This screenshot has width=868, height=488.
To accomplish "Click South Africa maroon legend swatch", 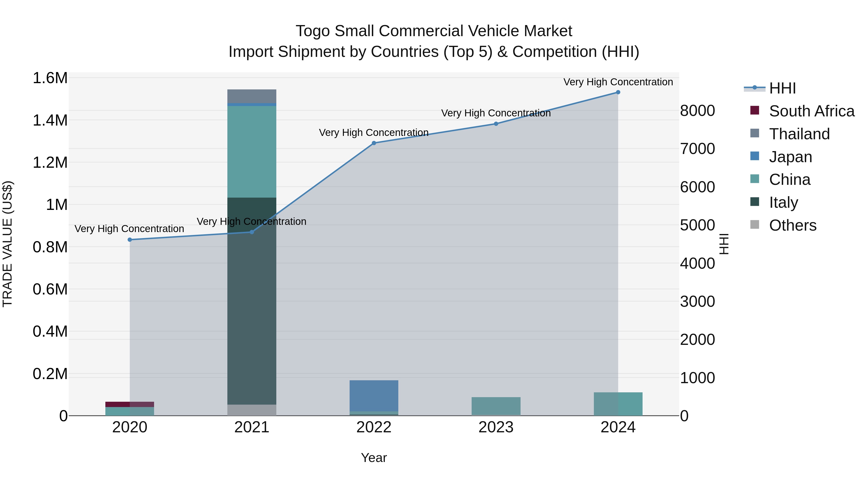I will click(755, 110).
